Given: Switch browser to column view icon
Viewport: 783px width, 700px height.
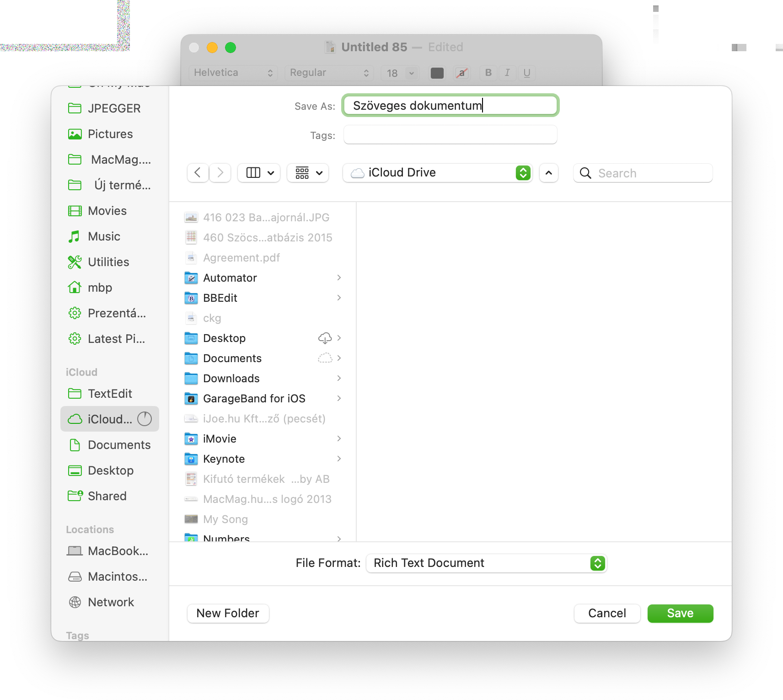Looking at the screenshot, I should click(259, 173).
